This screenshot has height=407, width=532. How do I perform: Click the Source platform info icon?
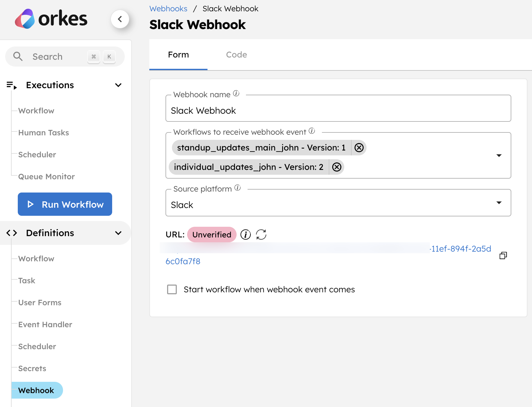(x=238, y=188)
